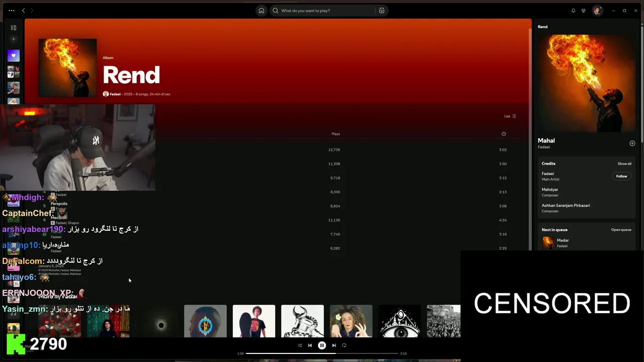Open the sneaker sole album card
This screenshot has width=644, height=362.
[x=254, y=321]
